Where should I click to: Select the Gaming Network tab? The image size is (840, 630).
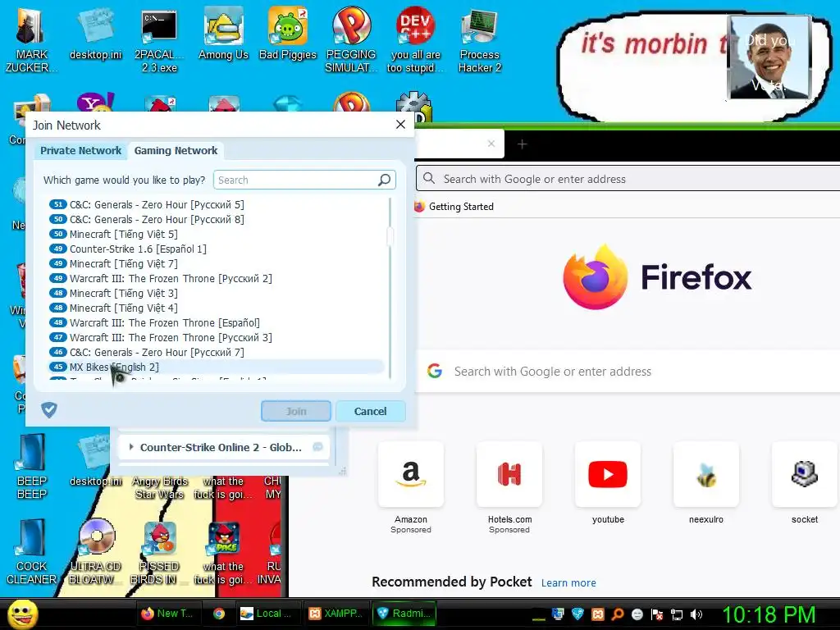pos(176,151)
